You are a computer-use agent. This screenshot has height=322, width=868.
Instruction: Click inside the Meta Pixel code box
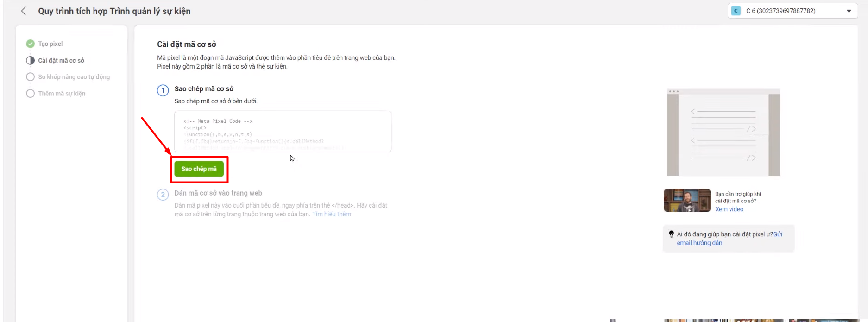(283, 132)
